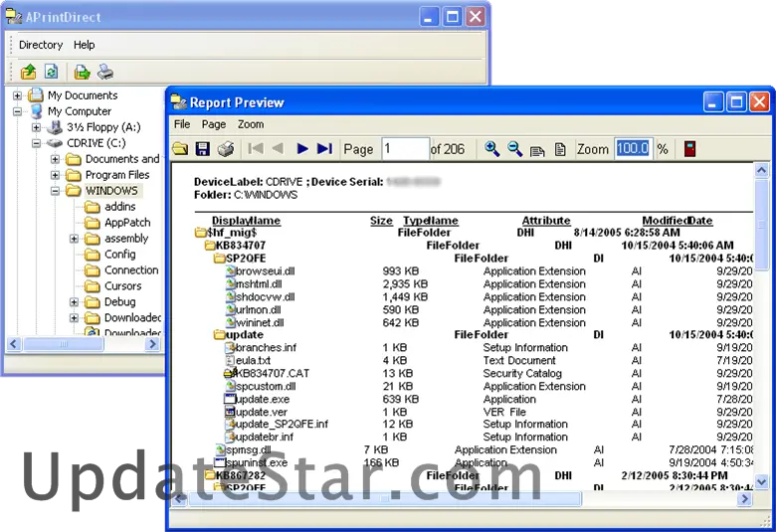This screenshot has height=532, width=776.
Task: Click the zoom in magnifier icon
Action: pyautogui.click(x=491, y=148)
